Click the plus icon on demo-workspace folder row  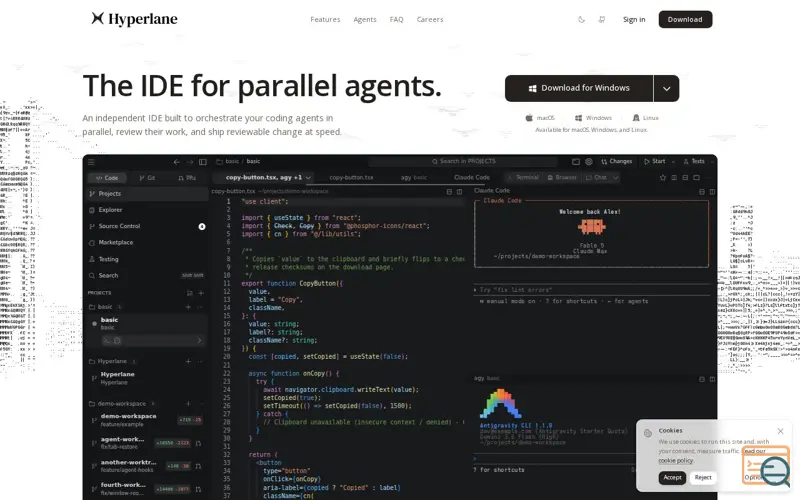point(188,404)
